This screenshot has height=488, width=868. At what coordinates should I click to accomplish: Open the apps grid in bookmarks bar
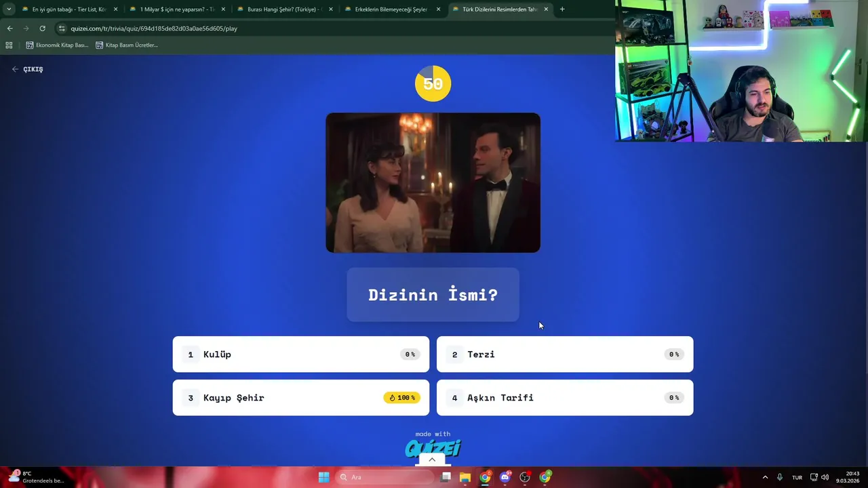tap(9, 45)
